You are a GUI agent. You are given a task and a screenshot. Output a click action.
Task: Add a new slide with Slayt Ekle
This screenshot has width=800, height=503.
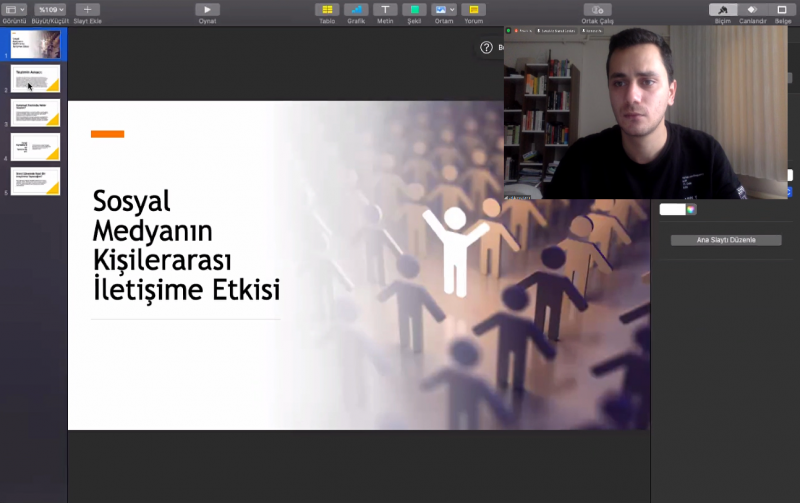coord(87,10)
